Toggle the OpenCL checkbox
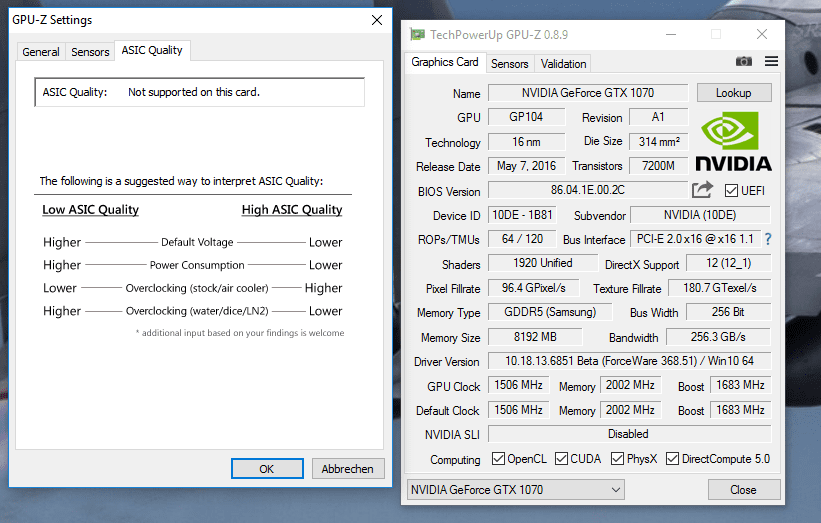This screenshot has height=523, width=821. pos(498,459)
